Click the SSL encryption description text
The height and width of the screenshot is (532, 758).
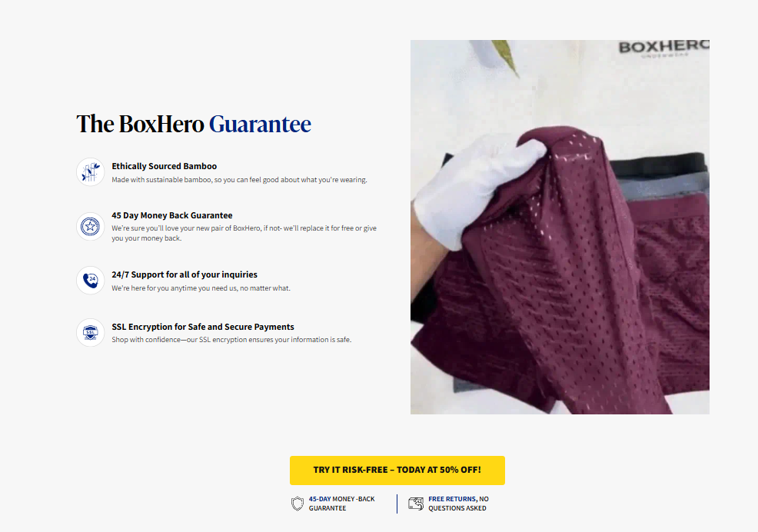point(231,340)
